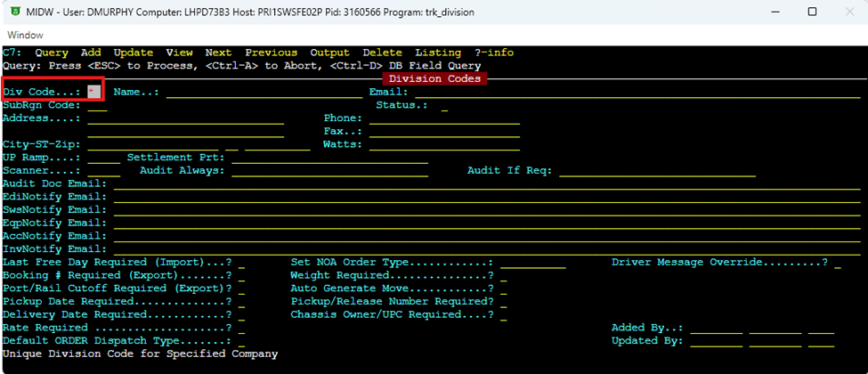Choose the View menu command
The height and width of the screenshot is (374, 868).
[179, 53]
